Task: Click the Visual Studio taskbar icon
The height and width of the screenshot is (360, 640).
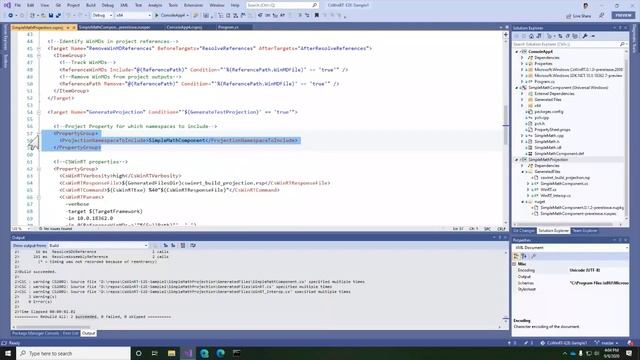Action: click(x=188, y=353)
